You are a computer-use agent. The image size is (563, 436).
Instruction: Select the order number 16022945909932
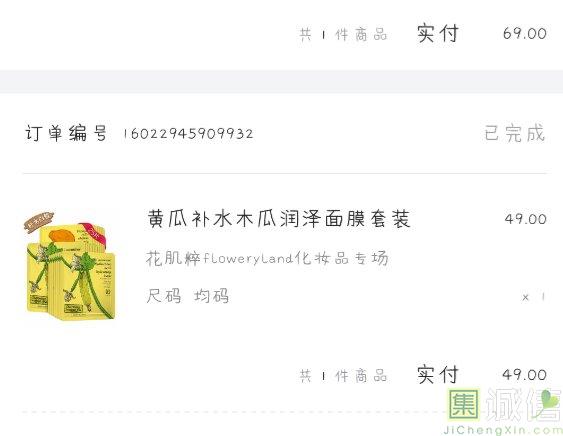click(x=189, y=134)
